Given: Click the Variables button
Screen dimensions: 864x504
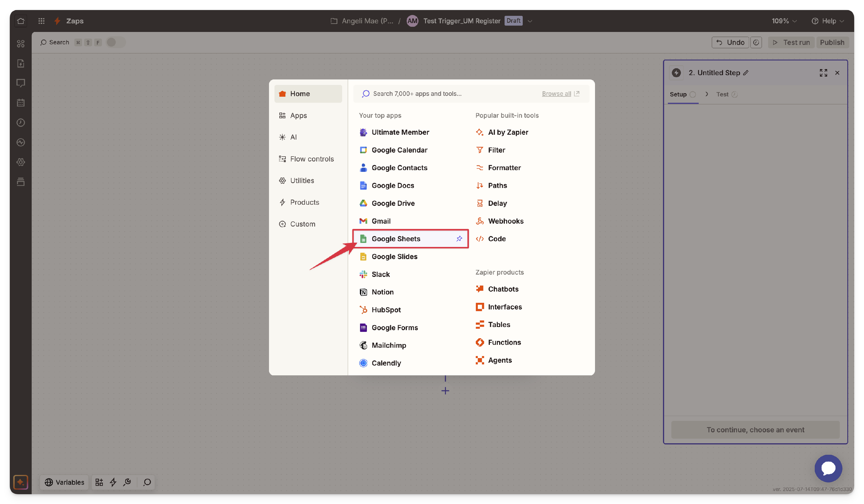Looking at the screenshot, I should 64,482.
